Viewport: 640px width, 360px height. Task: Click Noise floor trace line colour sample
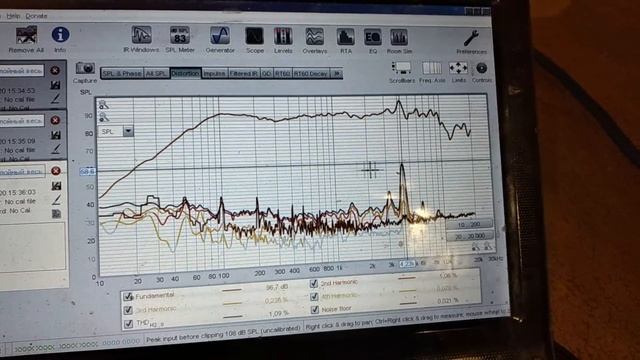point(408,303)
